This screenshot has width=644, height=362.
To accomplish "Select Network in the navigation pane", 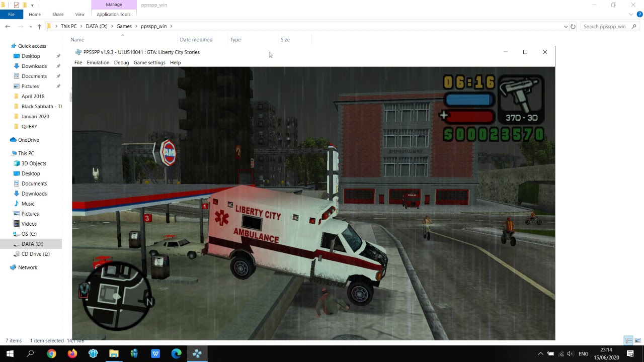I will (28, 267).
